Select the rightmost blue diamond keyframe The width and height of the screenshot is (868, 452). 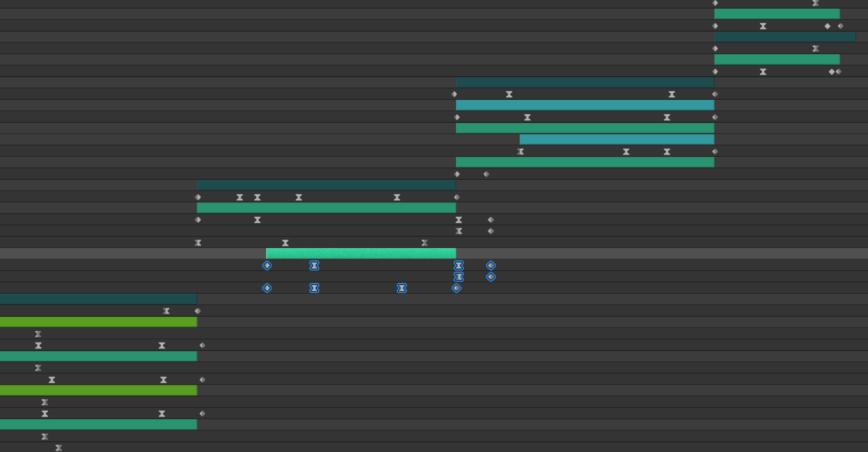click(490, 265)
